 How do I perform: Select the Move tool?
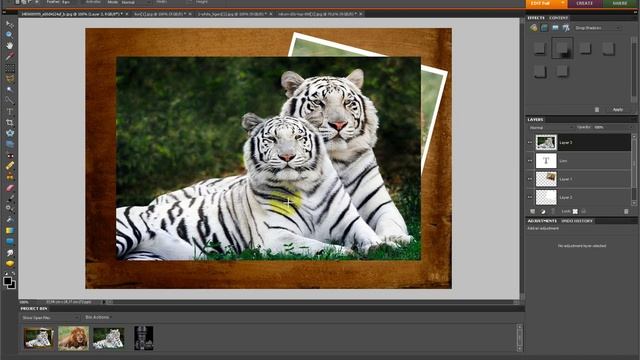(x=9, y=24)
